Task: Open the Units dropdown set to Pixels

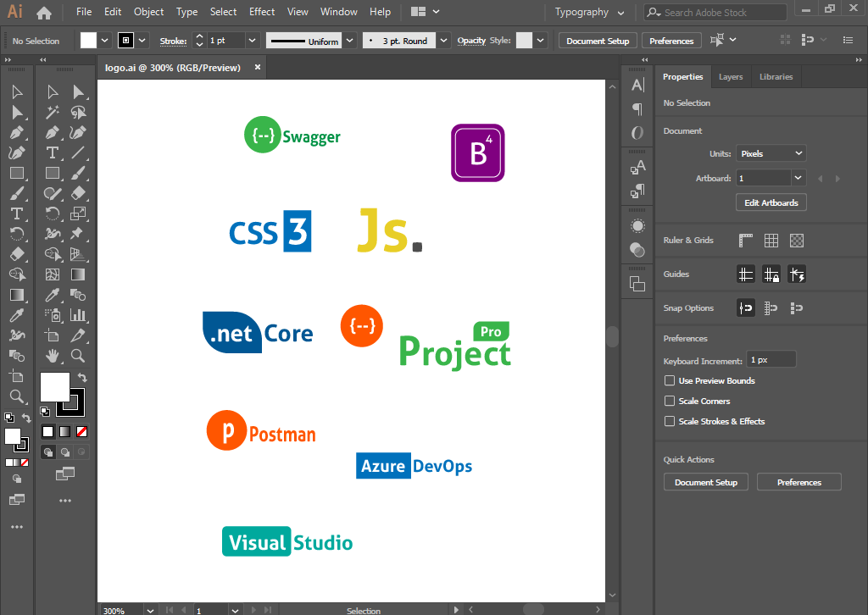Action: pos(771,154)
